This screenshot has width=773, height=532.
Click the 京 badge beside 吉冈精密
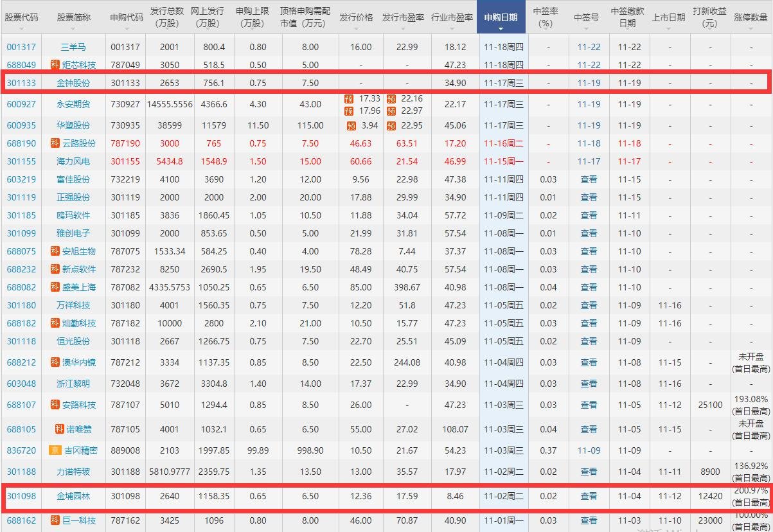[x=55, y=450]
